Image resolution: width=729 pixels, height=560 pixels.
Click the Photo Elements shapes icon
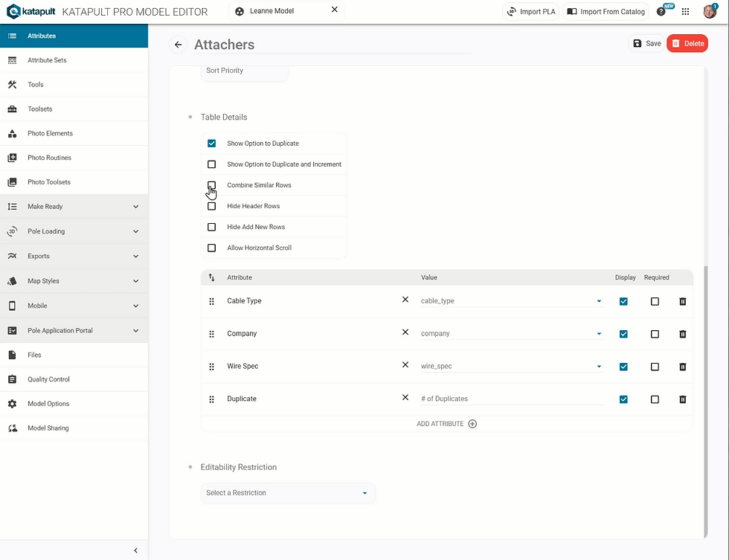(13, 133)
